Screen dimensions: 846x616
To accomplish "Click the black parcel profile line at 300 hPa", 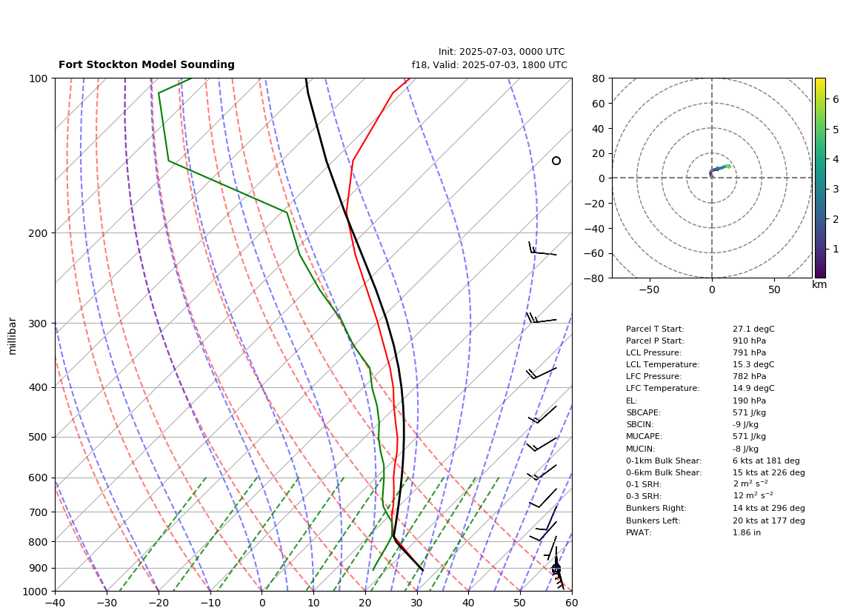I will [387, 323].
